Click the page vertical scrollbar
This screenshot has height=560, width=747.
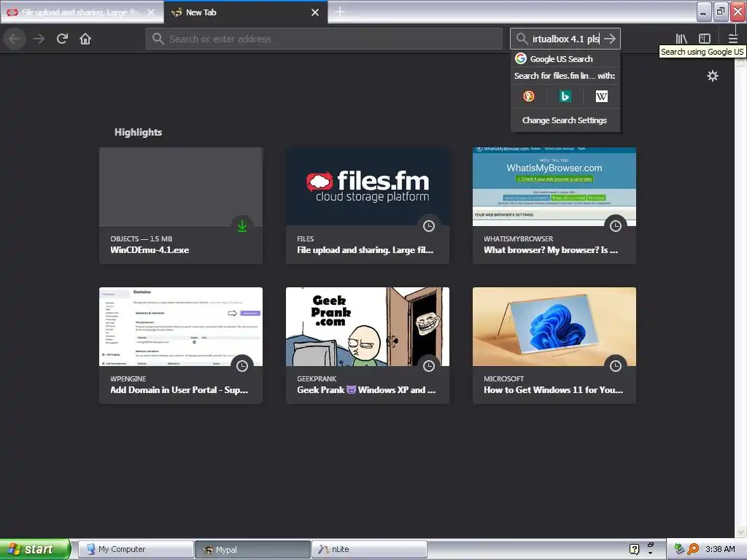(740, 295)
